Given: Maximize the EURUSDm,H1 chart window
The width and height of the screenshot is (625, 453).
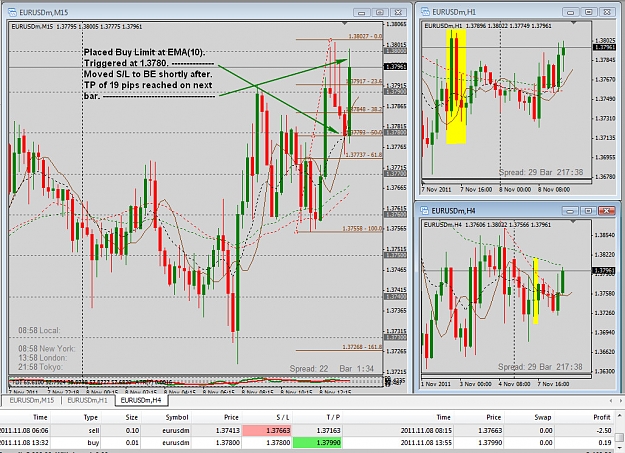Looking at the screenshot, I should click(589, 12).
